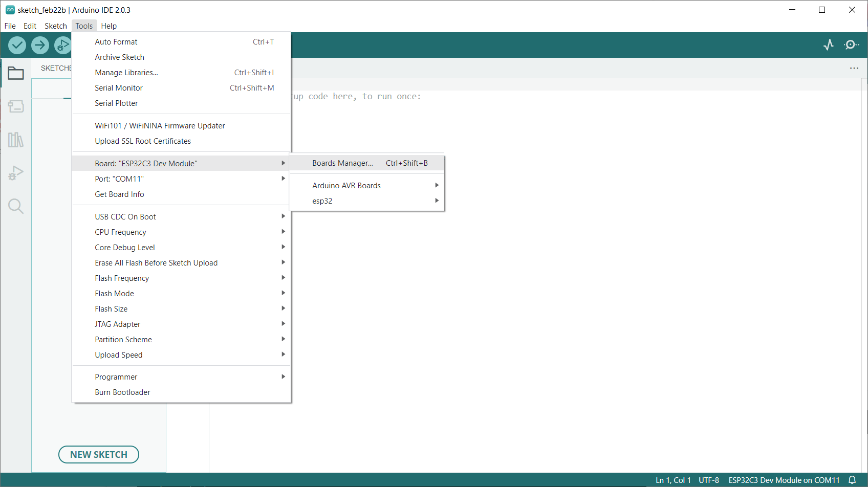Open Serial Monitor from Tools menu

(182, 88)
